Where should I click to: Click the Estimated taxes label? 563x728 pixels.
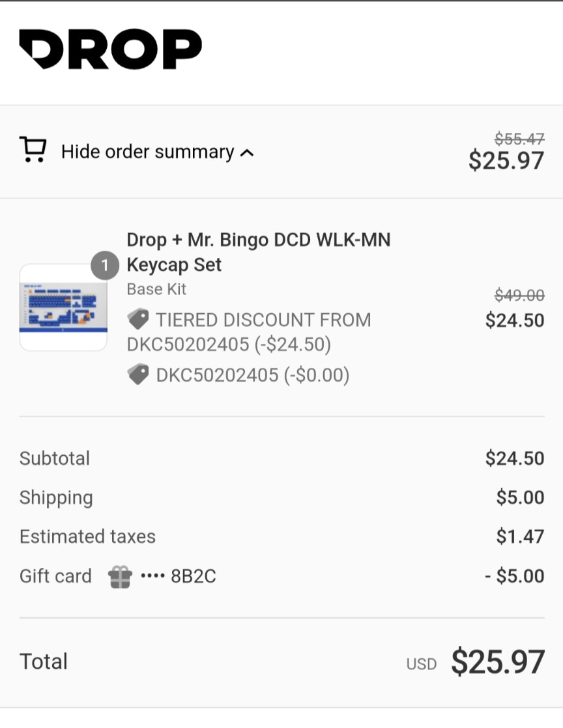point(87,537)
